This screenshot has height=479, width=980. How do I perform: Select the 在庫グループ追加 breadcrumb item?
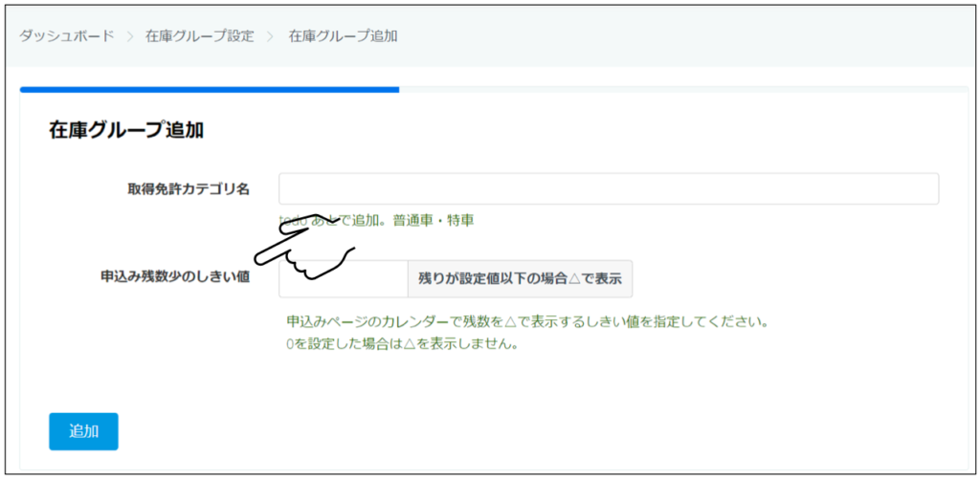pyautogui.click(x=343, y=36)
